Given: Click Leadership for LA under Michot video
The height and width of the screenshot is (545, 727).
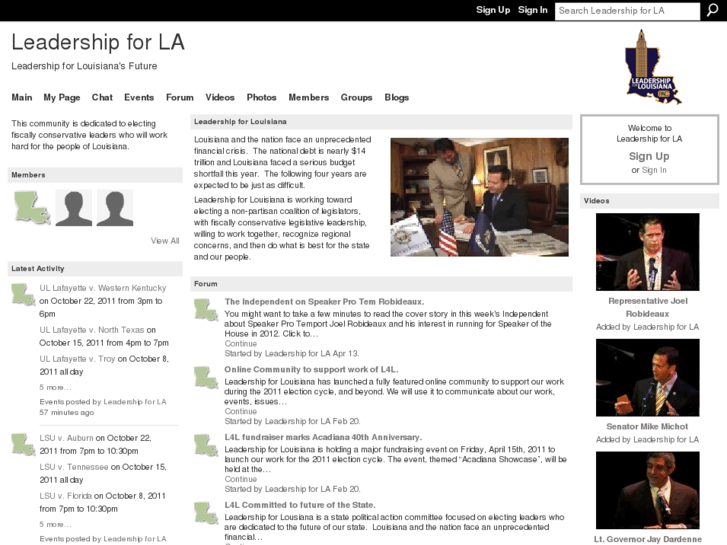Looking at the screenshot, I should pyautogui.click(x=666, y=440).
